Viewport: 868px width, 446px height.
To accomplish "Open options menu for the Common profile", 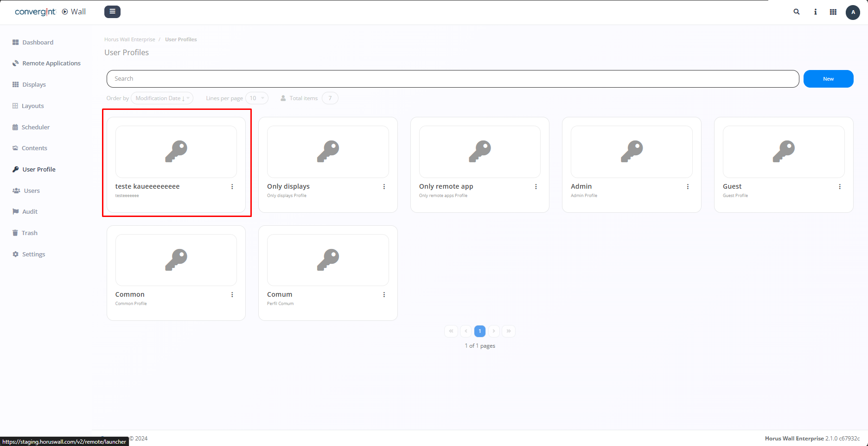I will [x=232, y=294].
